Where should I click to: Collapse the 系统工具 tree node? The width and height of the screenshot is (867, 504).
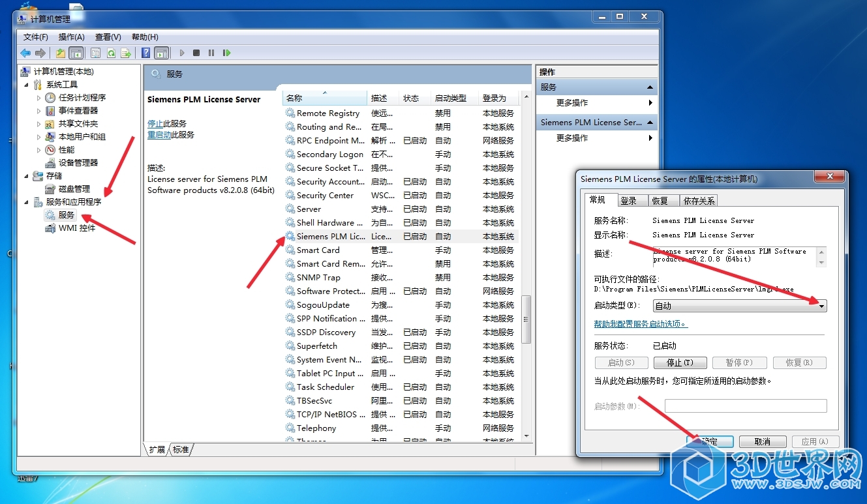[27, 85]
